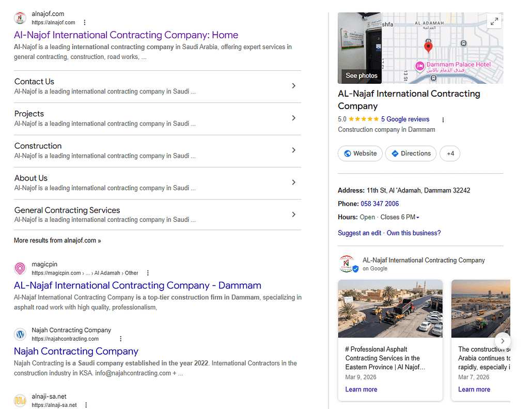Open the About Us sitelink
Viewport: 532px width, 409px height.
click(x=31, y=178)
